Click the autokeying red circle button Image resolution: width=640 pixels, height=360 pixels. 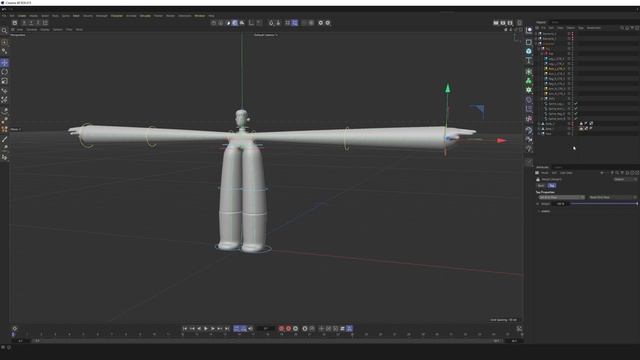pos(288,329)
